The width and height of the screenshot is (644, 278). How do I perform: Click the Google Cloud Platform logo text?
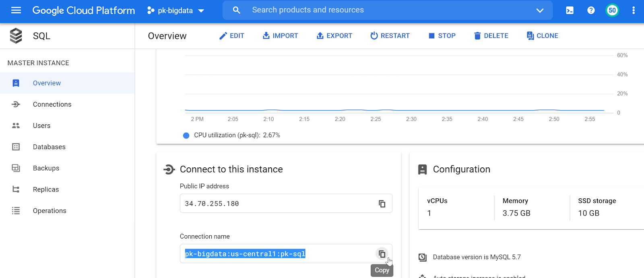(x=84, y=10)
